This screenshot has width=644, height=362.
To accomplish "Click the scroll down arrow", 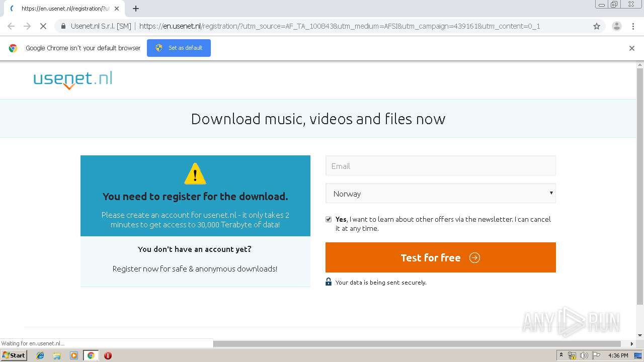I will [640, 335].
